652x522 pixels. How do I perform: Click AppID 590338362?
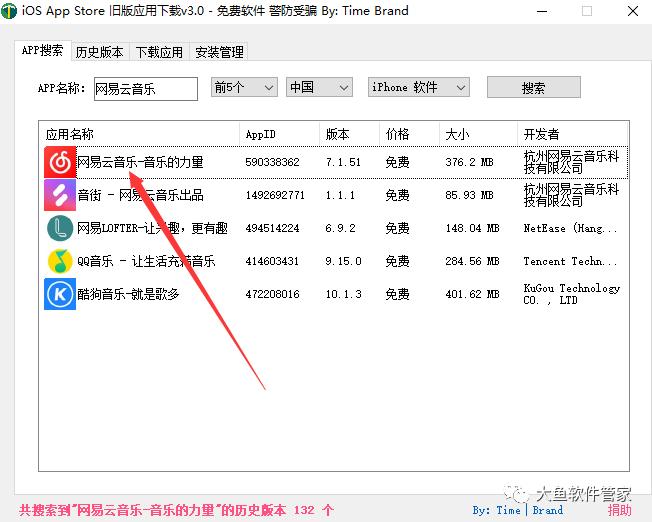pos(272,162)
